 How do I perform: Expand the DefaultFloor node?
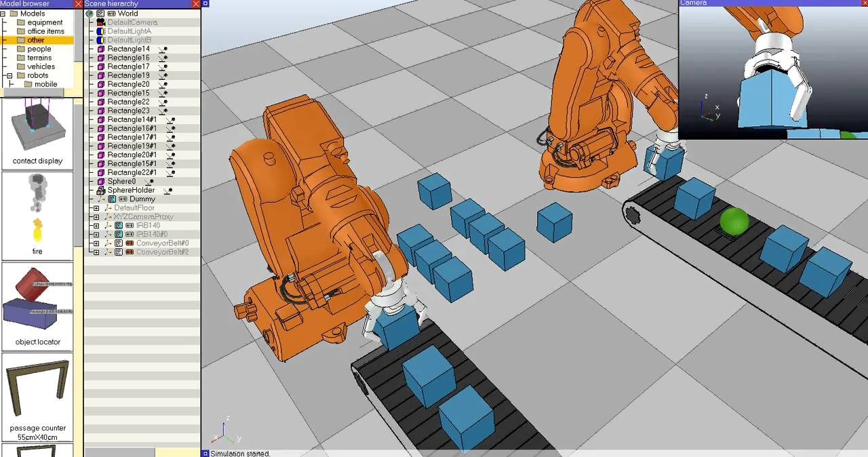pos(96,207)
